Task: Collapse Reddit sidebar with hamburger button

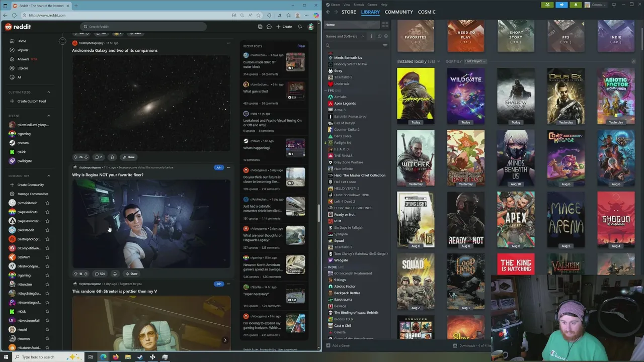Action: [62, 41]
